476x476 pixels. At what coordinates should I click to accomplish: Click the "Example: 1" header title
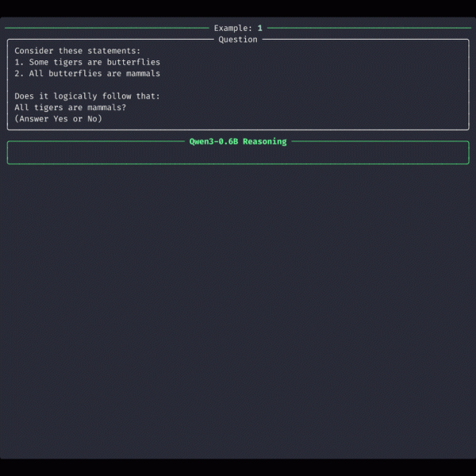tap(238, 28)
